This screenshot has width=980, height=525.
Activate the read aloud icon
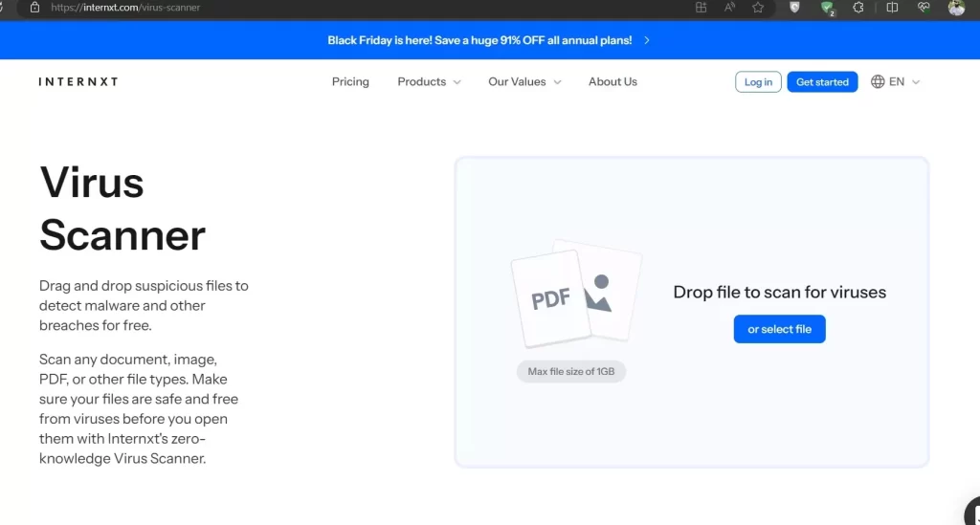coord(729,8)
